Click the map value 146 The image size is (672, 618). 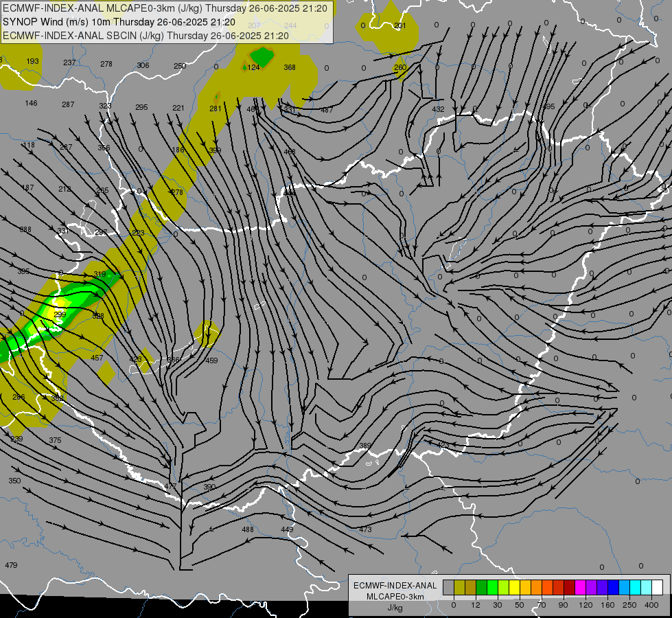coord(32,103)
